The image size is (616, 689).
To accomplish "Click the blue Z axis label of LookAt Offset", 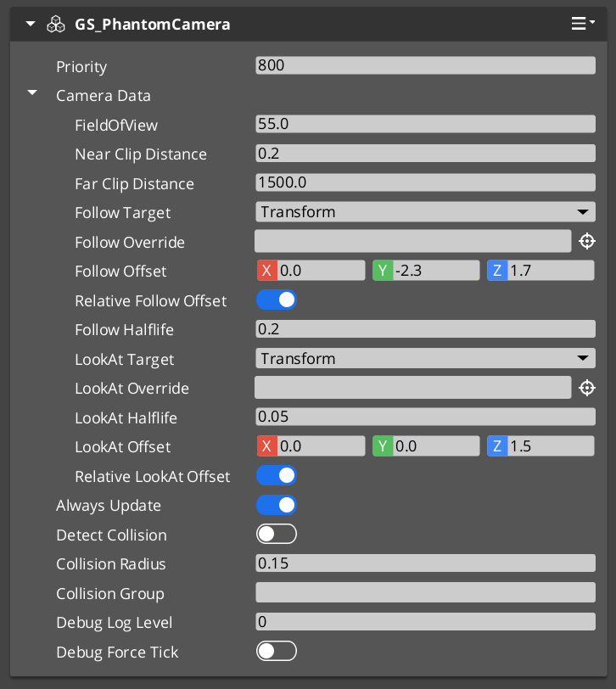I will coord(493,445).
